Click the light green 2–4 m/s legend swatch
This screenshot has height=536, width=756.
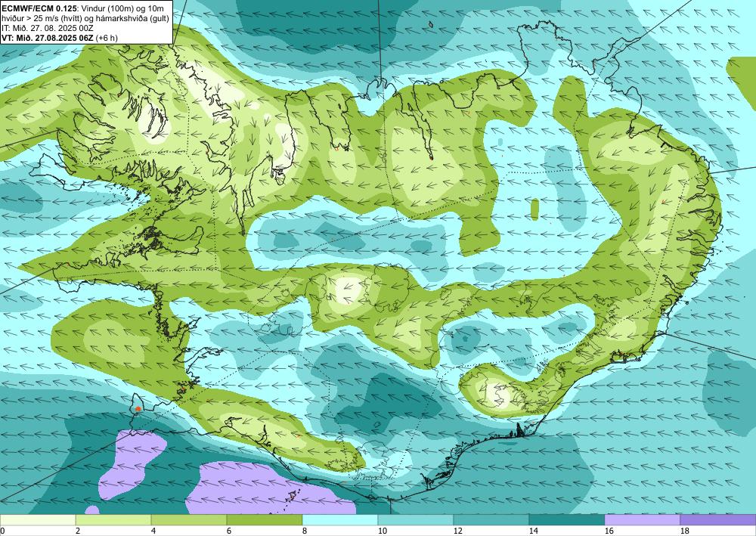pyautogui.click(x=113, y=519)
